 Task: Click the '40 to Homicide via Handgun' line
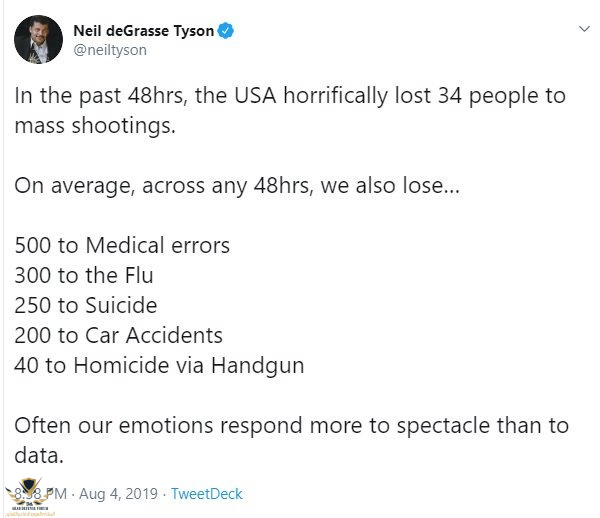159,365
